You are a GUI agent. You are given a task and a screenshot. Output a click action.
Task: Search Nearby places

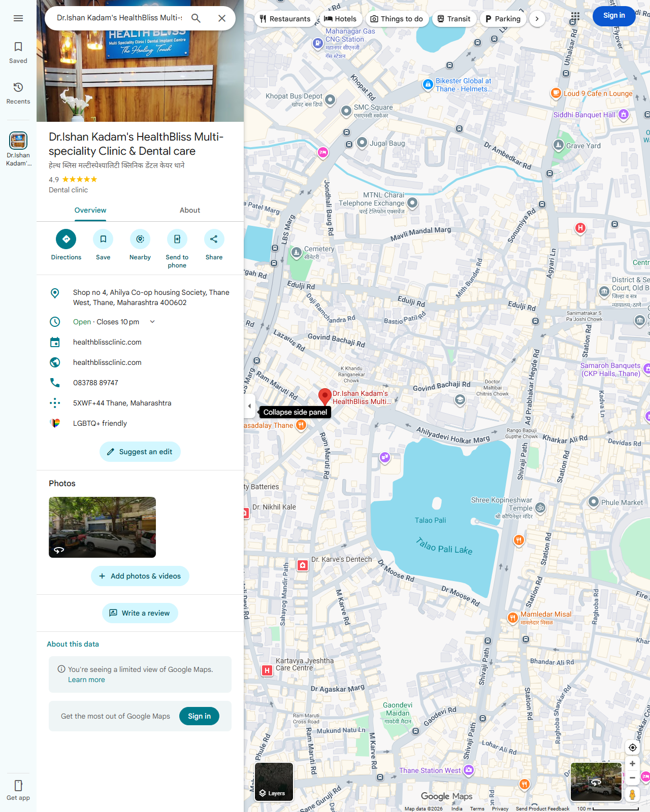tap(140, 245)
